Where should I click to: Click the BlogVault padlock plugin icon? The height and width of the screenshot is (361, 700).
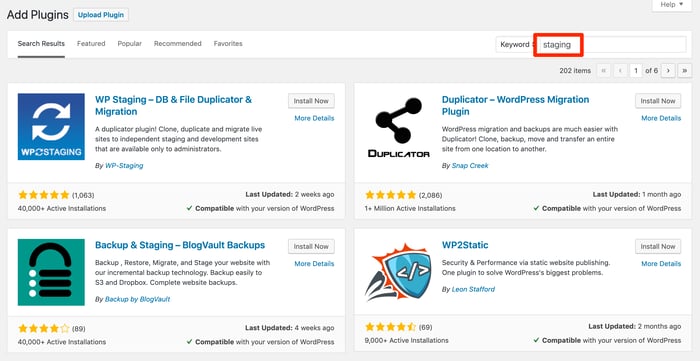tap(51, 272)
